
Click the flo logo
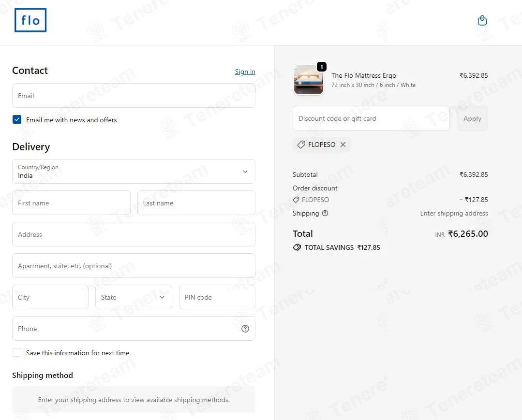[30, 20]
